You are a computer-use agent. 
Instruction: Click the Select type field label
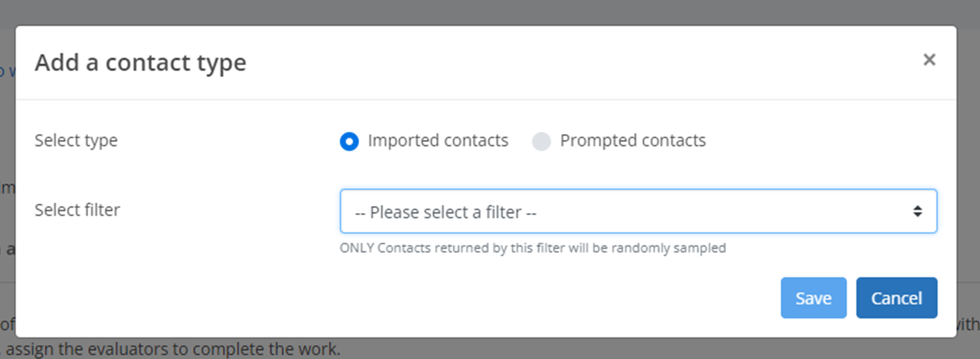pyautogui.click(x=76, y=141)
